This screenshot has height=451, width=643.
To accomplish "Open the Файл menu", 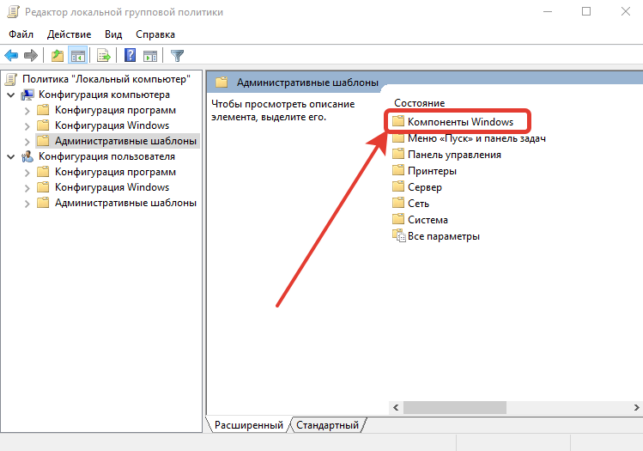I will tap(21, 34).
